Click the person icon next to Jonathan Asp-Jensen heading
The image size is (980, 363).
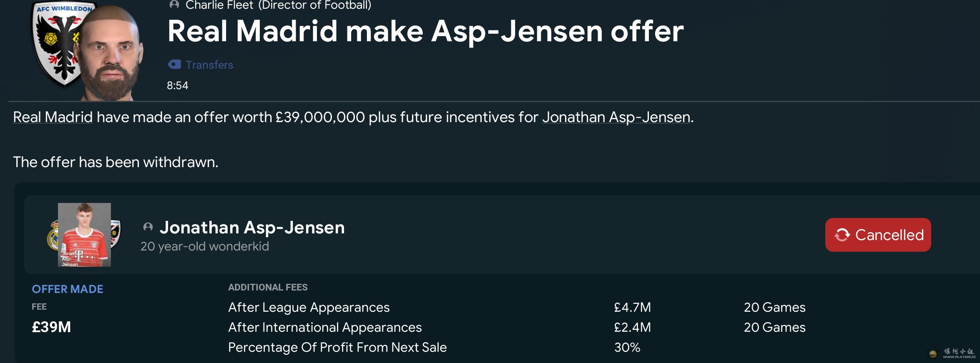(148, 227)
